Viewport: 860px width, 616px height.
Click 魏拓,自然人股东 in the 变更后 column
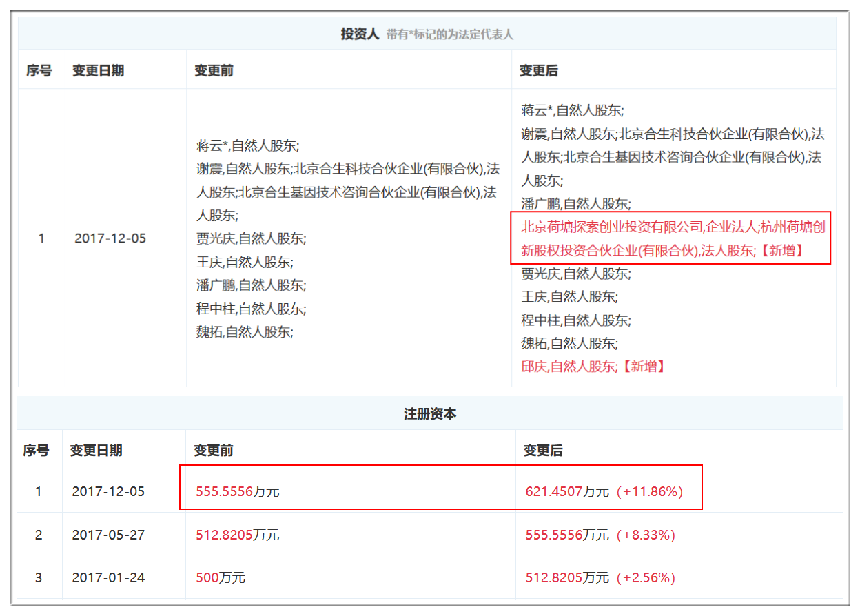pos(570,343)
